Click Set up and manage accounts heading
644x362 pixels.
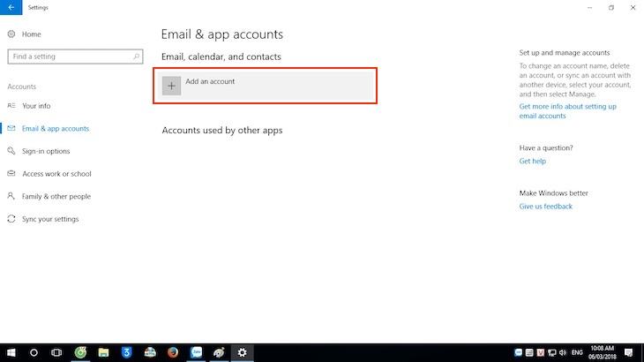pyautogui.click(x=565, y=53)
